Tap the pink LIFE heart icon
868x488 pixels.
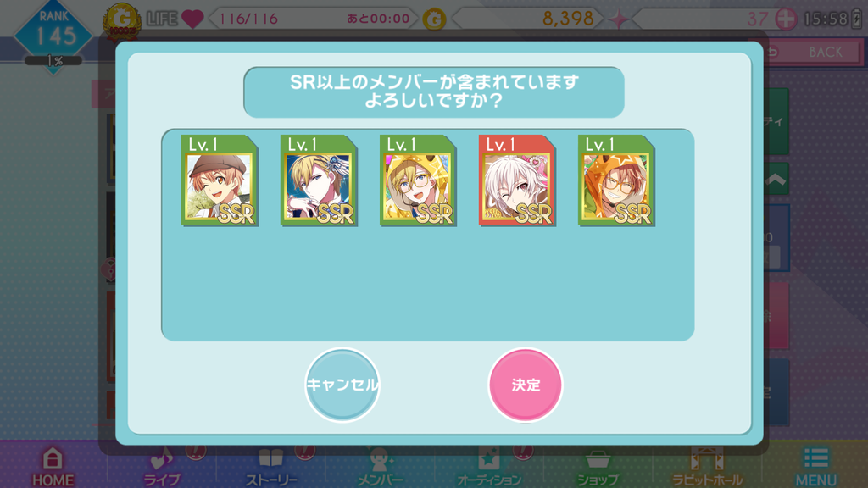192,19
